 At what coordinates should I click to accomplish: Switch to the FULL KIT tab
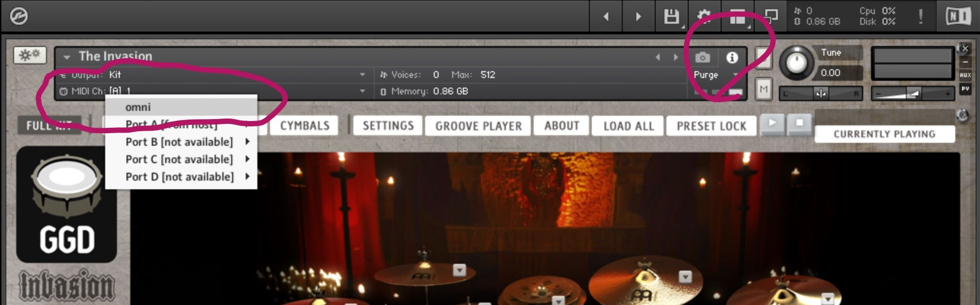coord(49,126)
